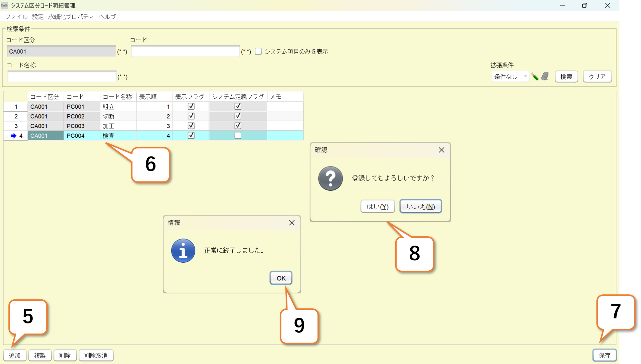641x364 pixels.
Task: Select the PC003 code cell
Action: [x=82, y=126]
